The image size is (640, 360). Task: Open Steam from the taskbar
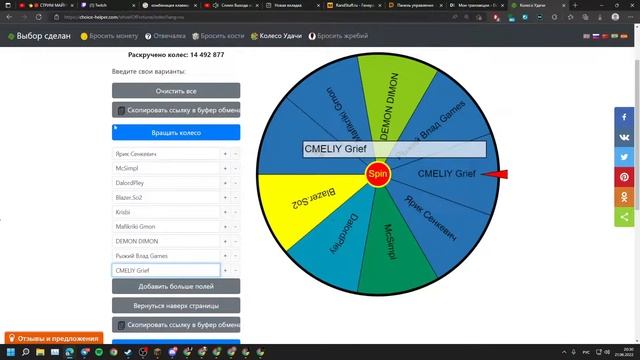[128, 352]
